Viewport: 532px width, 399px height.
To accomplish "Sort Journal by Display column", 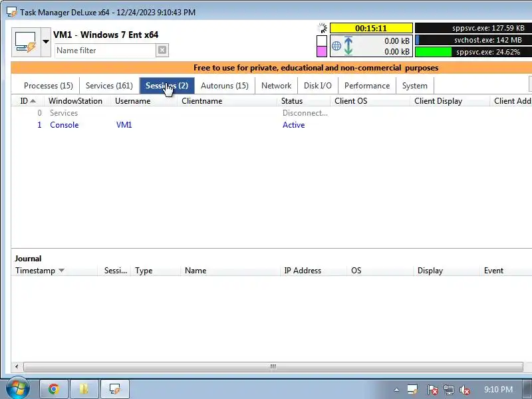I will [447, 271].
